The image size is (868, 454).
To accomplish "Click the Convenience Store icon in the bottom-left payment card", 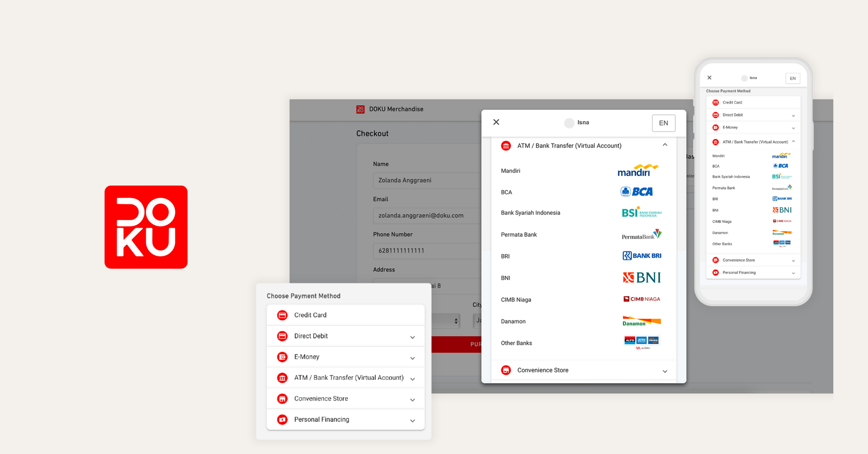I will [x=282, y=398].
